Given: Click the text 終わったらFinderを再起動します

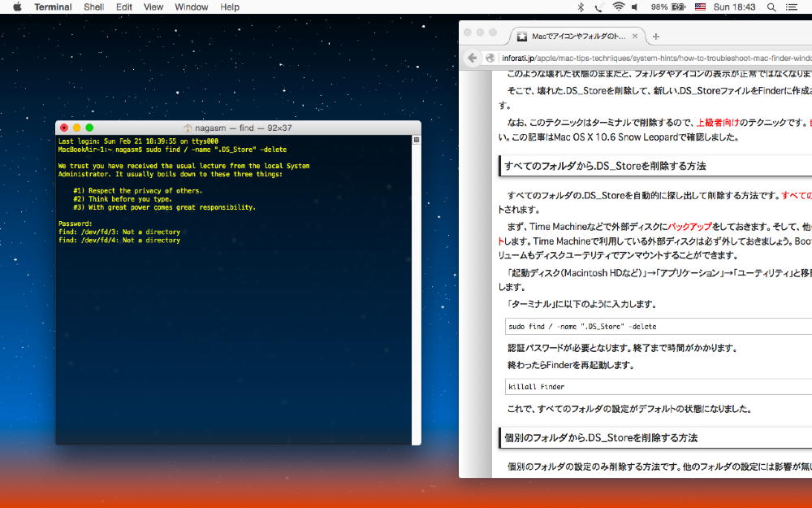Looking at the screenshot, I should pyautogui.click(x=571, y=365).
